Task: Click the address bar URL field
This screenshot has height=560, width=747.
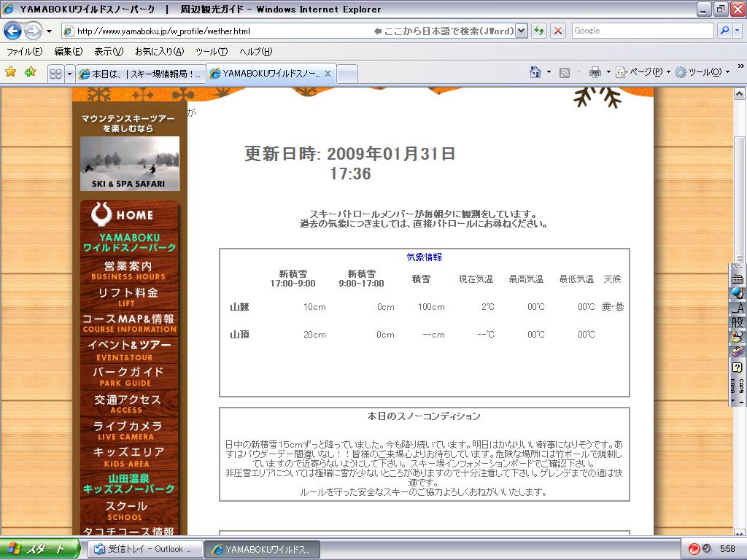Action: coord(217,31)
